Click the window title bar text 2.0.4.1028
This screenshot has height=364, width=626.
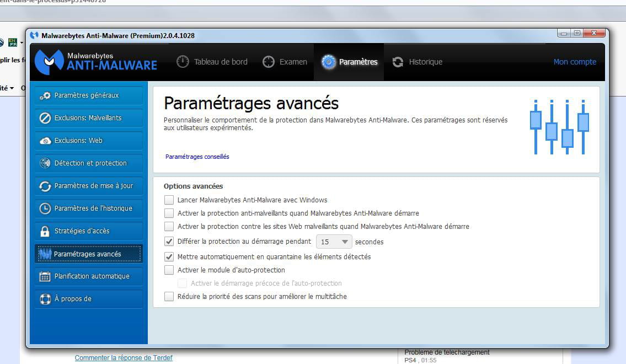tap(179, 35)
